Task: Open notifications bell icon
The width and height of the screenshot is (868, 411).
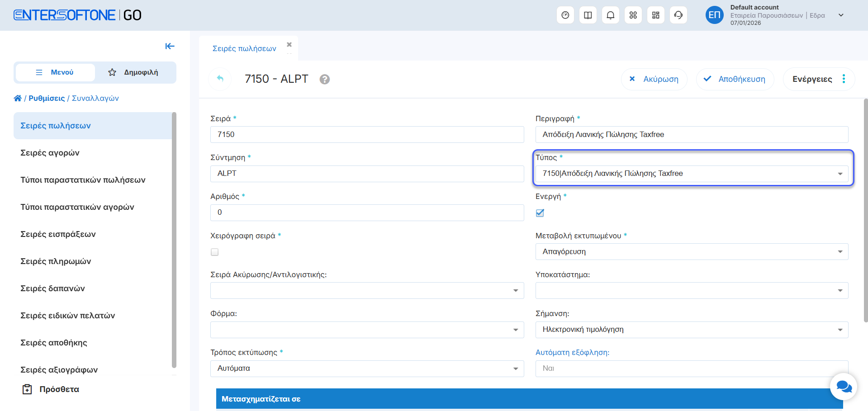Action: pyautogui.click(x=610, y=15)
